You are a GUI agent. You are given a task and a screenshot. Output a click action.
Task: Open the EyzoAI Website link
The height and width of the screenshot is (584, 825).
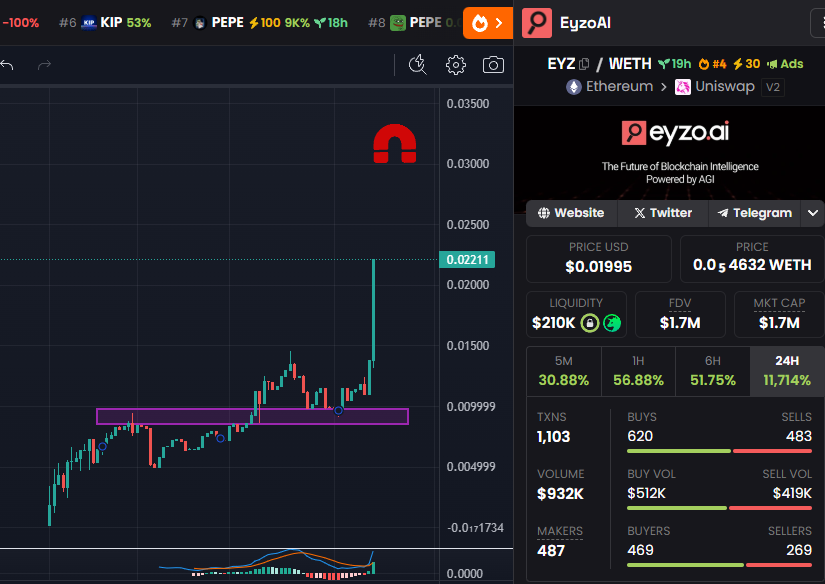pos(571,213)
